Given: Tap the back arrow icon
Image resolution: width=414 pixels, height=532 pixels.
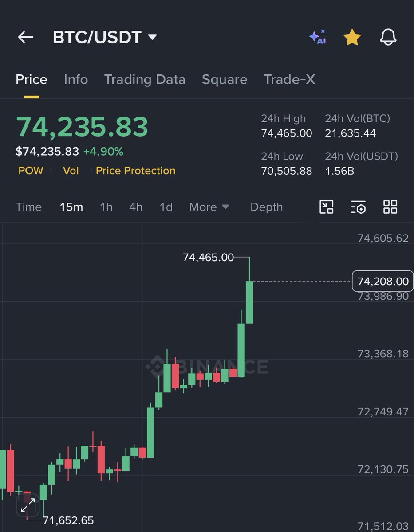Looking at the screenshot, I should click(26, 38).
